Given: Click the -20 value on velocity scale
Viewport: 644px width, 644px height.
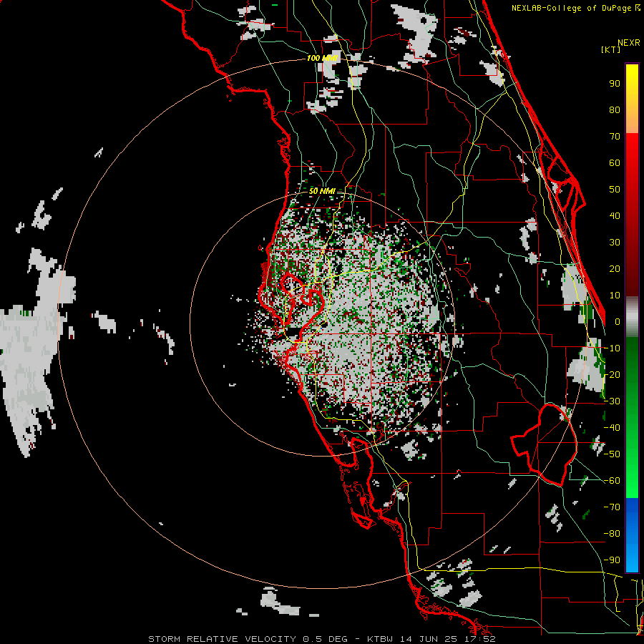Looking at the screenshot, I should 612,375.
